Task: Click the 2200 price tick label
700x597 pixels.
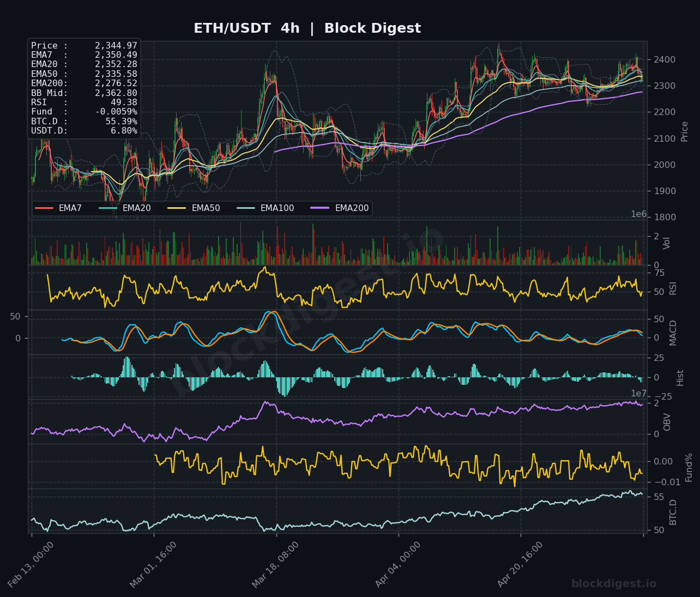Action: 665,112
